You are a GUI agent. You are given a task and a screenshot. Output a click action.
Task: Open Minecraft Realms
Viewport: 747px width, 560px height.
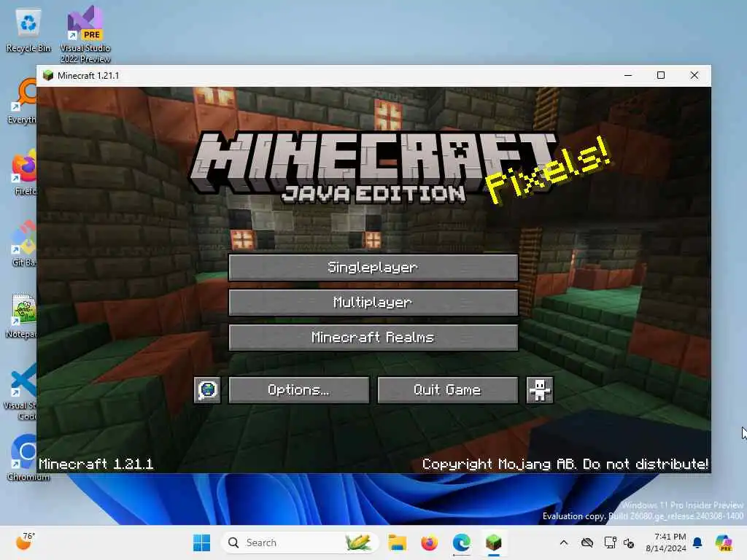[373, 338]
